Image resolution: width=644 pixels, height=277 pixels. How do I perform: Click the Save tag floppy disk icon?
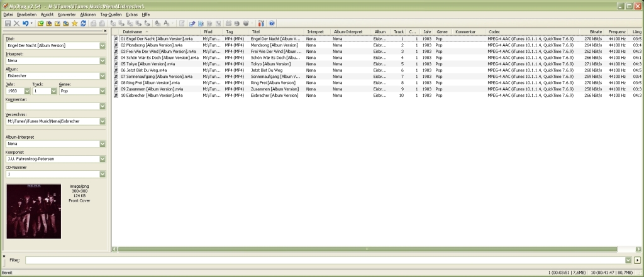point(7,23)
